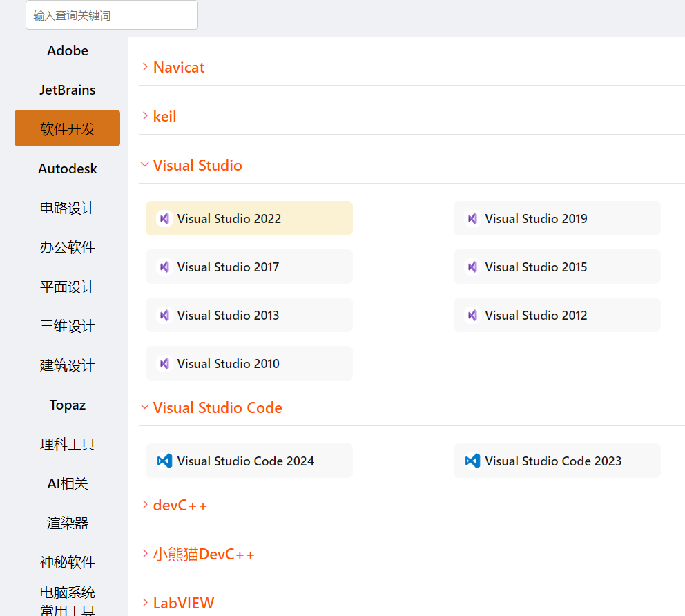Go to the AI相关 category
The width and height of the screenshot is (685, 616).
(x=68, y=483)
